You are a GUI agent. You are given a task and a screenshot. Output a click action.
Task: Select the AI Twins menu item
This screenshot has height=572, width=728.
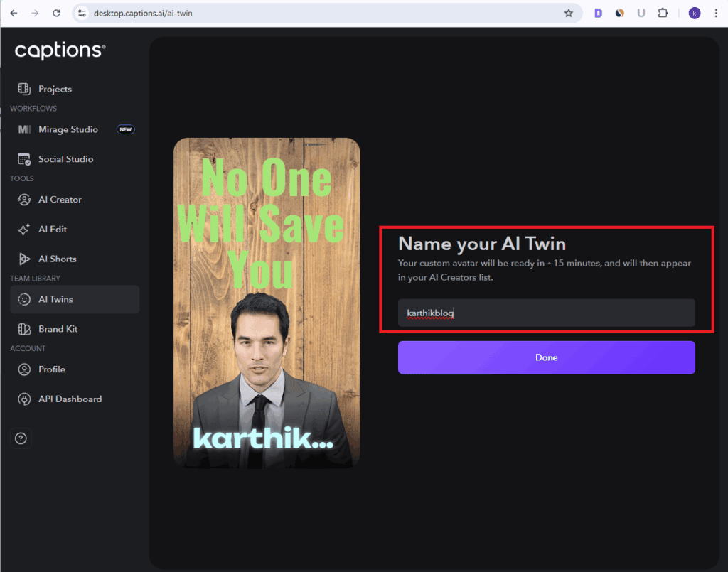pos(74,299)
